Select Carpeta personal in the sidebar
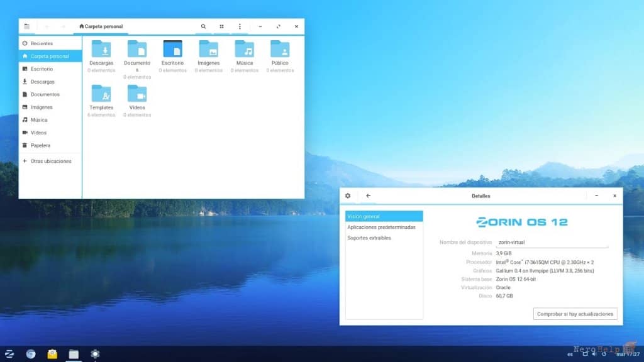Image resolution: width=644 pixels, height=362 pixels. (50, 56)
